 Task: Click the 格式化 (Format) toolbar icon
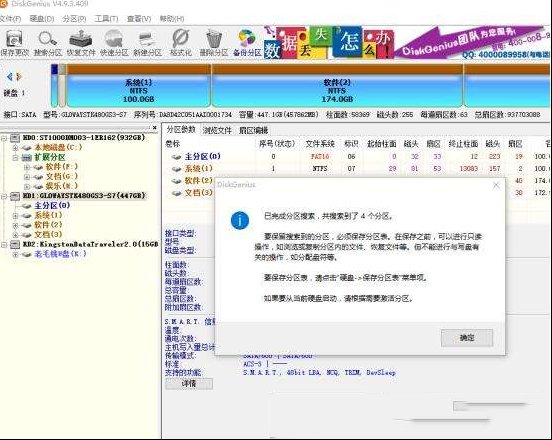tap(181, 43)
